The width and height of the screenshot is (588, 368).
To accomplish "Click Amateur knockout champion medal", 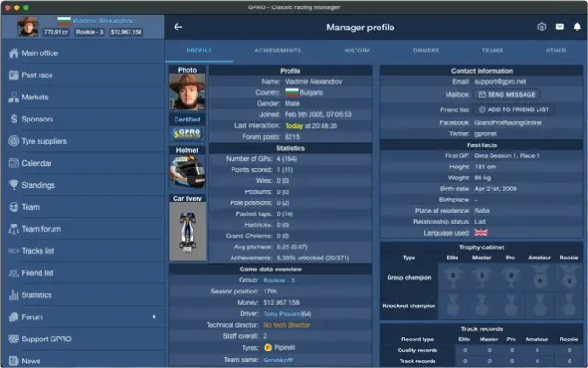I will point(539,305).
